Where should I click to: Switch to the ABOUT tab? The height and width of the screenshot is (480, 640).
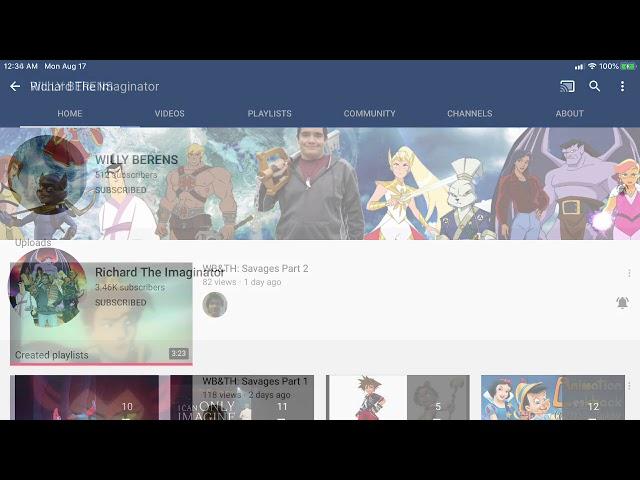click(569, 113)
